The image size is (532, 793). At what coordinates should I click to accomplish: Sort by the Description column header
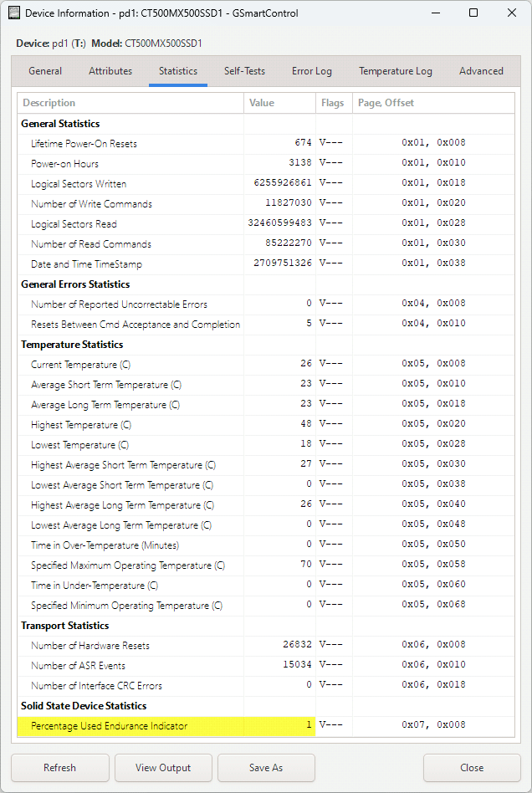(x=130, y=103)
